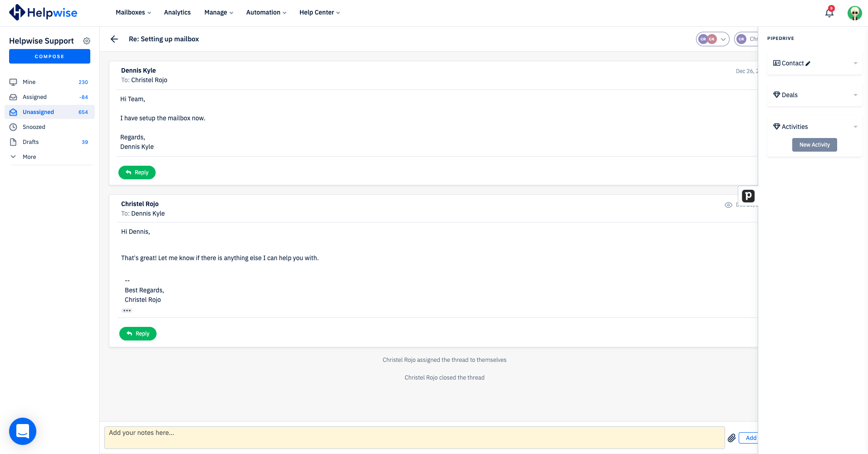Click the Snoozed clock icon
The height and width of the screenshot is (454, 868).
(13, 127)
